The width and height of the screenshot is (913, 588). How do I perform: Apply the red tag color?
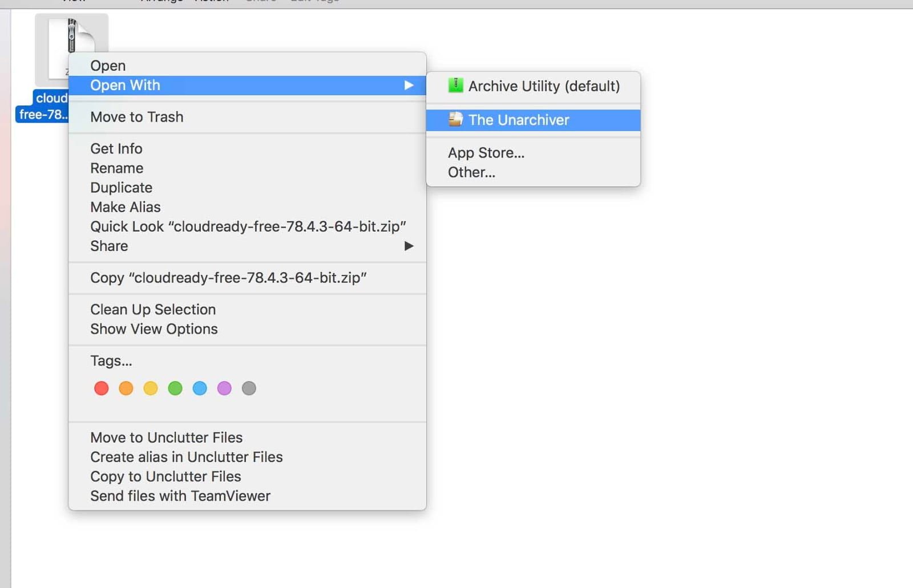101,388
